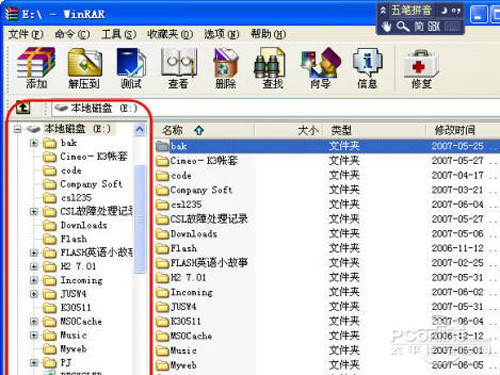Click the WinRAR title bar app icon

pos(11,13)
